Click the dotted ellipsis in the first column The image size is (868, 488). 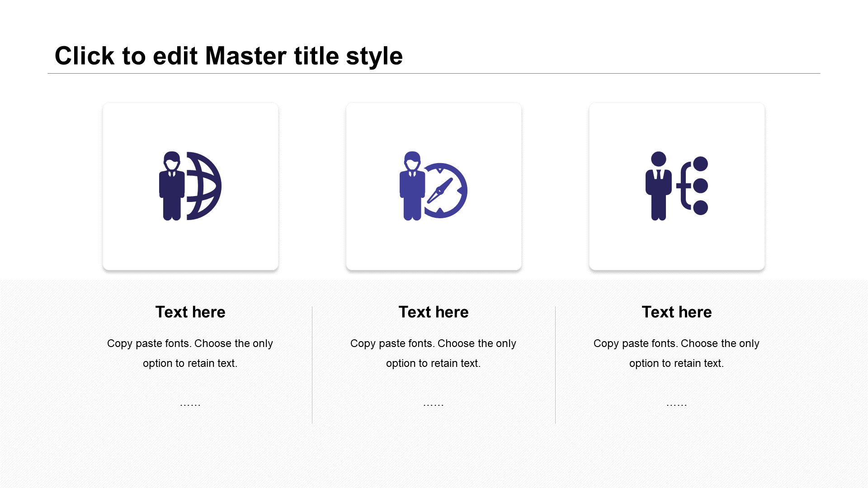(x=190, y=405)
